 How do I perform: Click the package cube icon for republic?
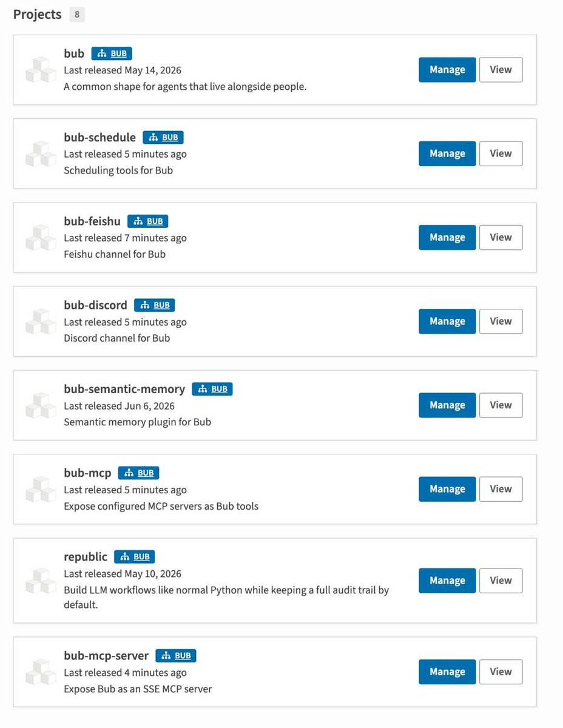click(x=41, y=581)
